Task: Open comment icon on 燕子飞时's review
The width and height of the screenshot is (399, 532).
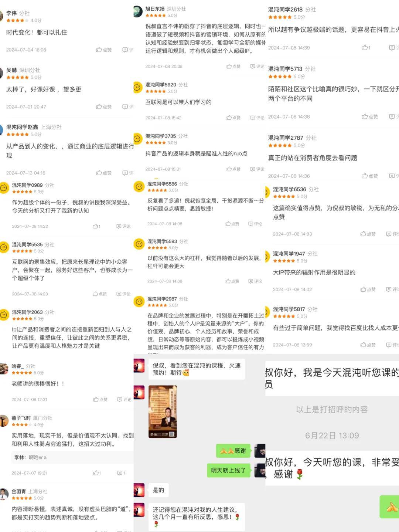Action: click(x=121, y=473)
